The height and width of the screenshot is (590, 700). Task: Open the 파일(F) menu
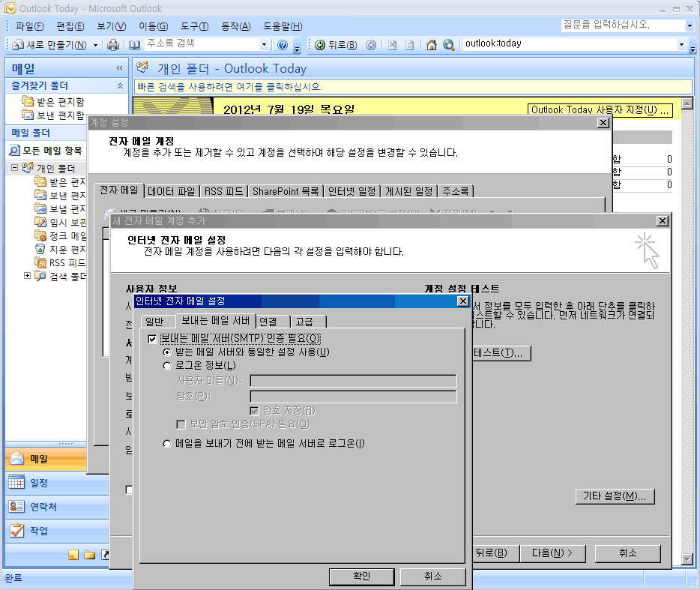29,26
